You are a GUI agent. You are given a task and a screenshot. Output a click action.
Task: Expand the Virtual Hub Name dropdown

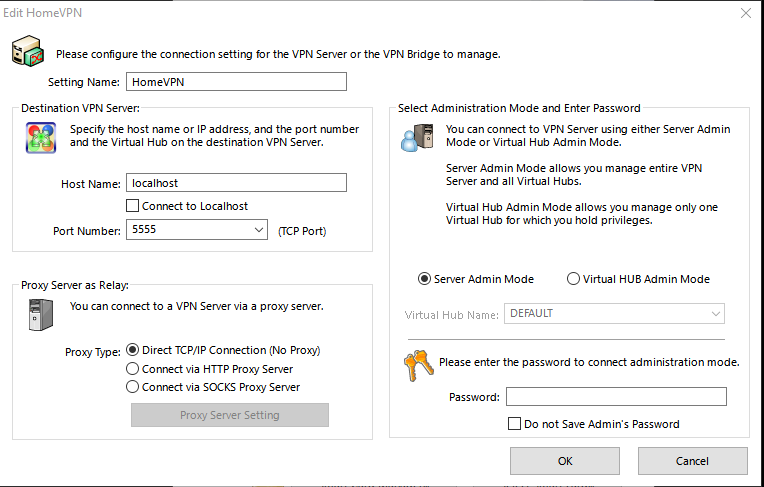click(x=715, y=313)
